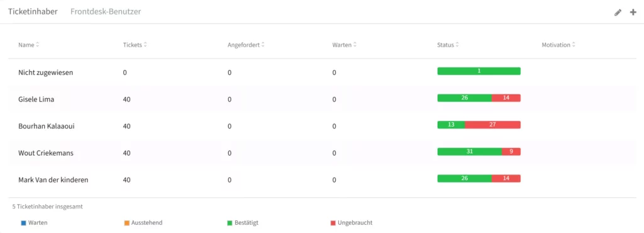Switch to the Ticketinhaber tab
This screenshot has height=233, width=644.
pyautogui.click(x=33, y=11)
